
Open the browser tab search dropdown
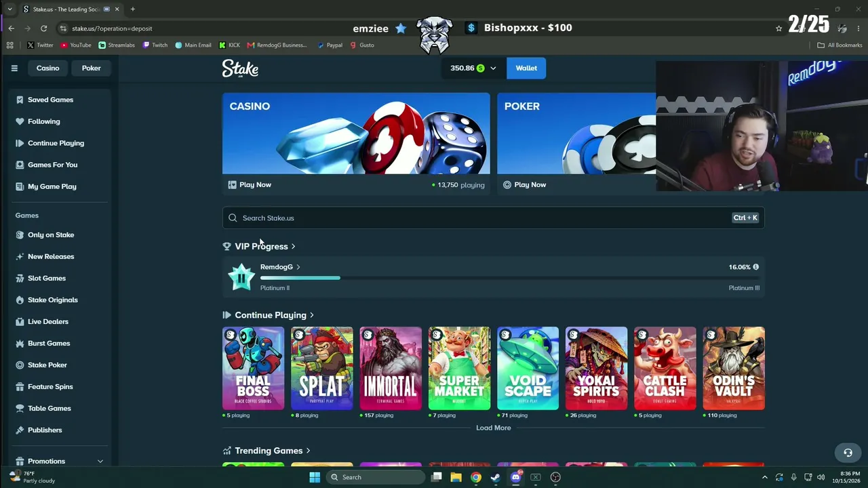click(x=9, y=9)
